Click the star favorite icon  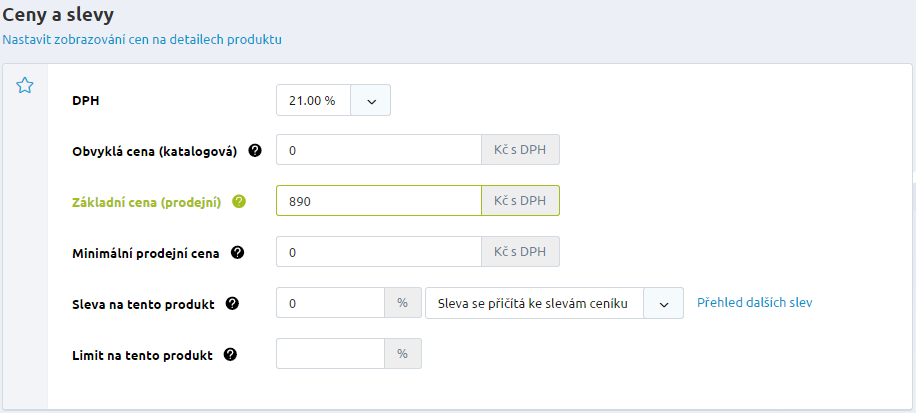pyautogui.click(x=25, y=86)
